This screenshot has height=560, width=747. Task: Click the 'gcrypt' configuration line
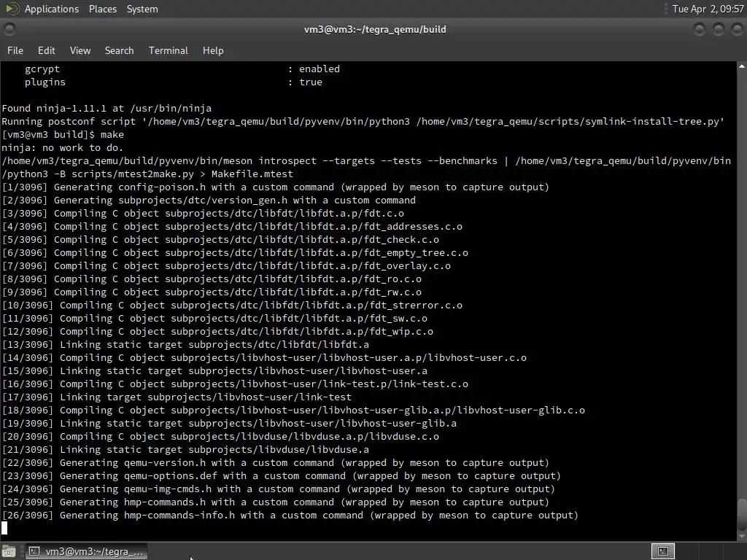[x=182, y=69]
